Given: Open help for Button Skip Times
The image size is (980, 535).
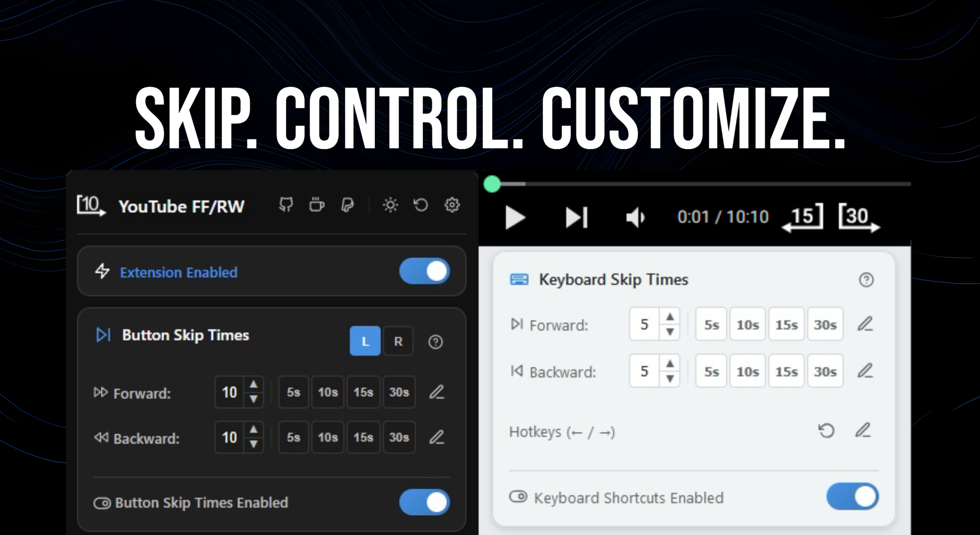Looking at the screenshot, I should click(435, 342).
